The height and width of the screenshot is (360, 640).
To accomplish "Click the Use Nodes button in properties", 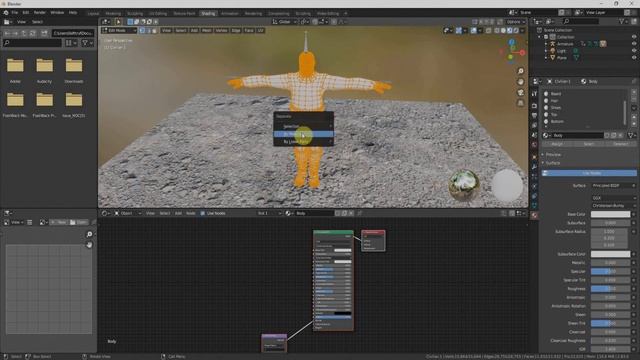I will (589, 173).
